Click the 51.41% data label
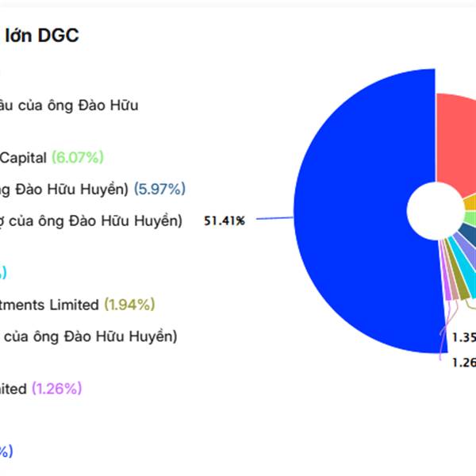This screenshot has width=476, height=476. (225, 221)
